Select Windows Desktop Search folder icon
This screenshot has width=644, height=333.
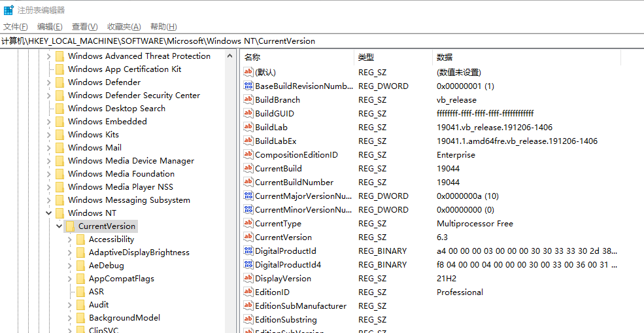[60, 109]
